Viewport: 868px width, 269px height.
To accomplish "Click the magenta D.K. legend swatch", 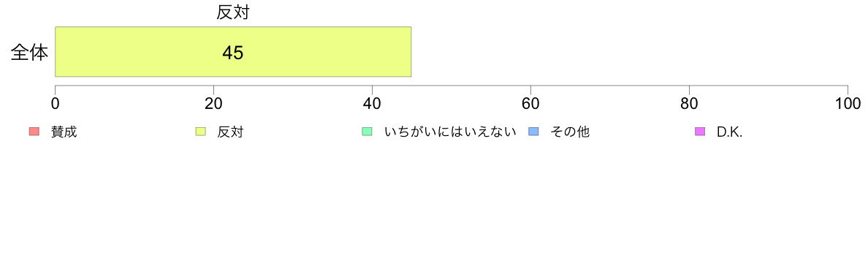I will tap(699, 132).
